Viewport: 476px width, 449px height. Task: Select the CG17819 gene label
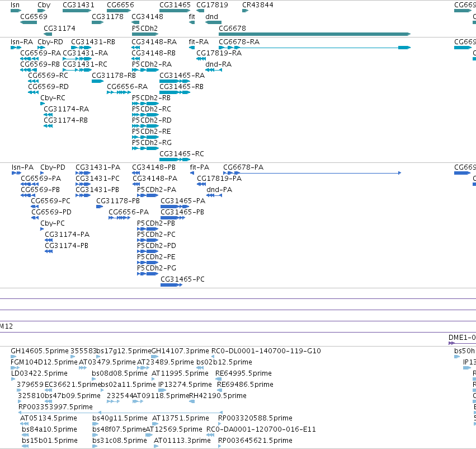click(x=212, y=5)
